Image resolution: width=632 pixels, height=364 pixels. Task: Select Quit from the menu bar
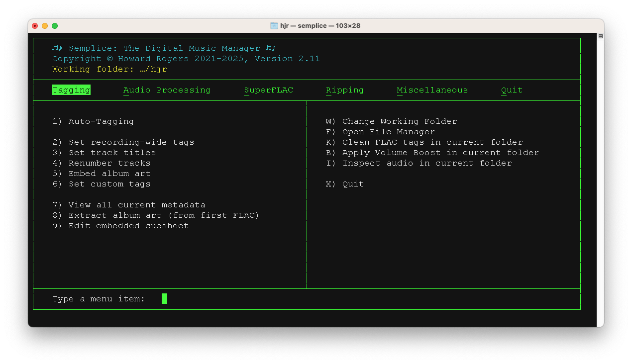(x=512, y=90)
